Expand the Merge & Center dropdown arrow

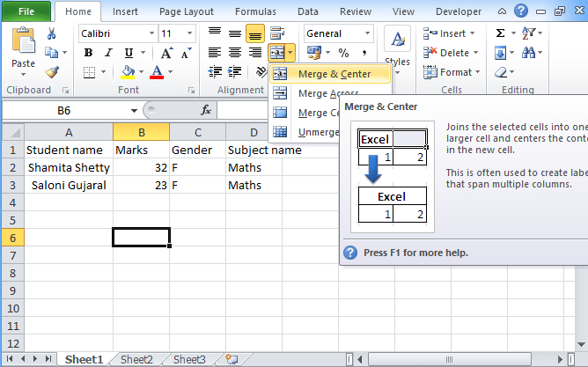tap(290, 53)
